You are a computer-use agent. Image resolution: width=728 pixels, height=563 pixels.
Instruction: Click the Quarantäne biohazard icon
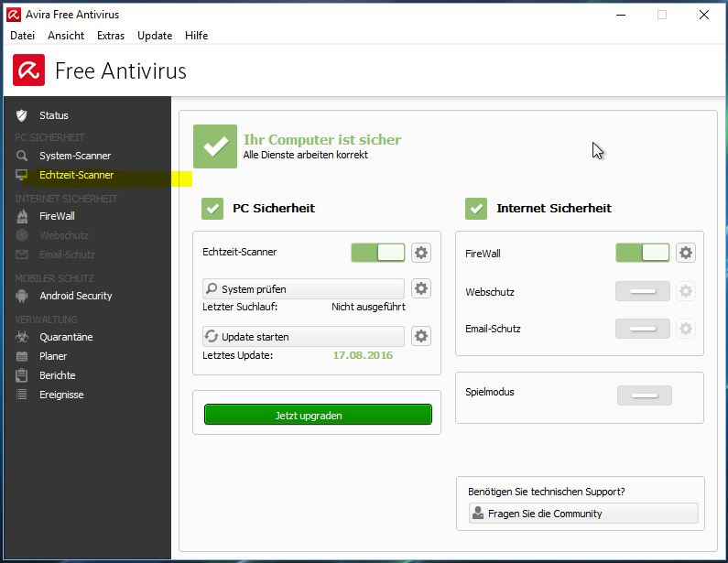pos(22,337)
